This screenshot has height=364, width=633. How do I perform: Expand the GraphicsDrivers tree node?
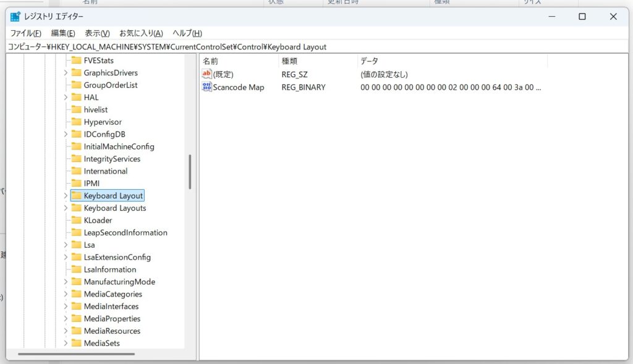point(66,73)
